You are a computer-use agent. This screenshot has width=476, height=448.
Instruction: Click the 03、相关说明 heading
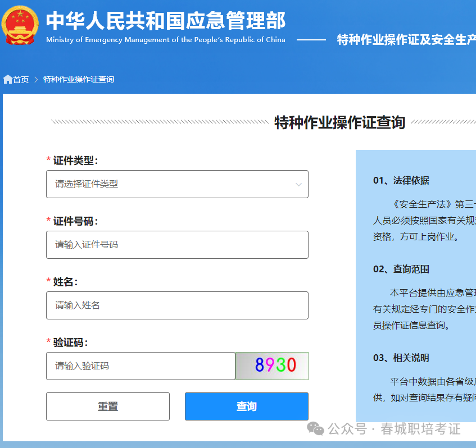[401, 358]
